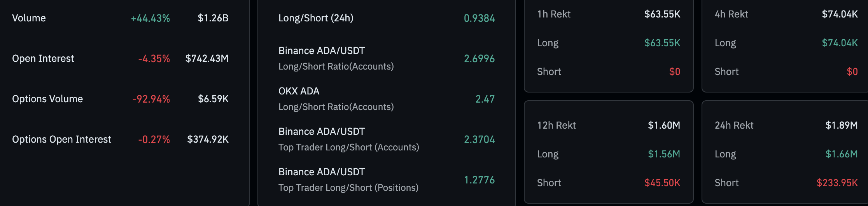Click the 2.6996 Binance accounts ratio value

479,59
